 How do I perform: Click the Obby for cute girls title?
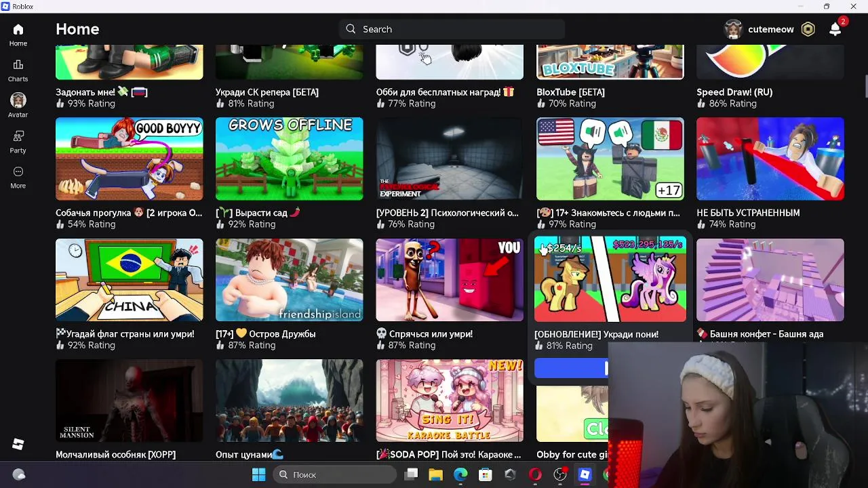coord(572,455)
